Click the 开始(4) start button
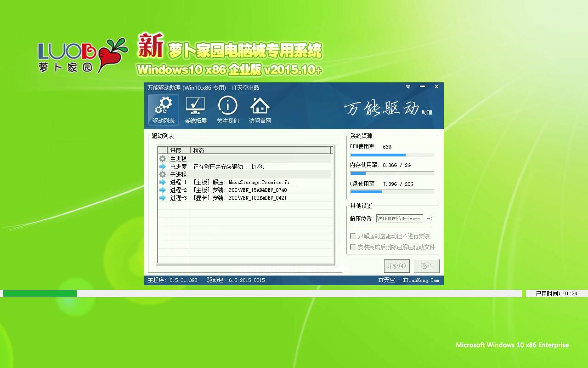588x368 pixels. [397, 266]
